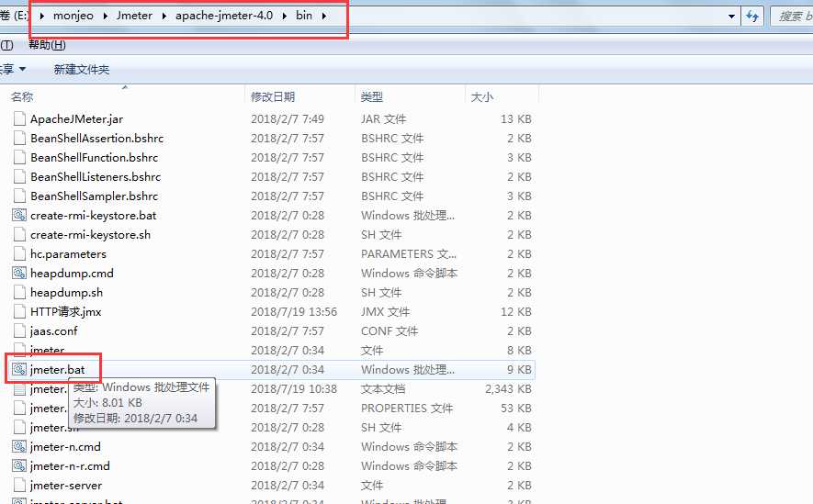Image resolution: width=813 pixels, height=504 pixels.
Task: Select the ApacheJMeter.jar file name
Action: [x=77, y=119]
